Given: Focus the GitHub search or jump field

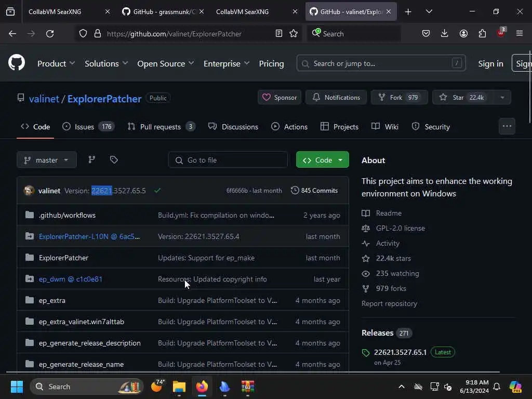Looking at the screenshot, I should [381, 63].
